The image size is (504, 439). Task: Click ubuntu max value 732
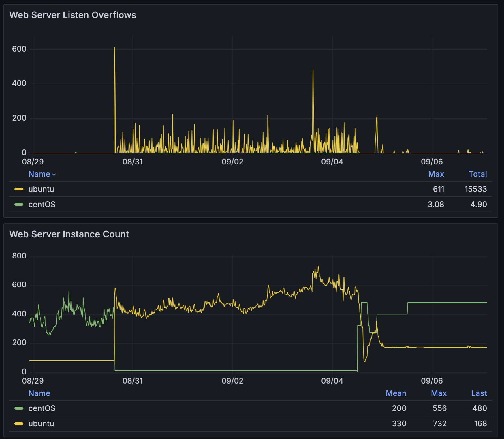(440, 424)
